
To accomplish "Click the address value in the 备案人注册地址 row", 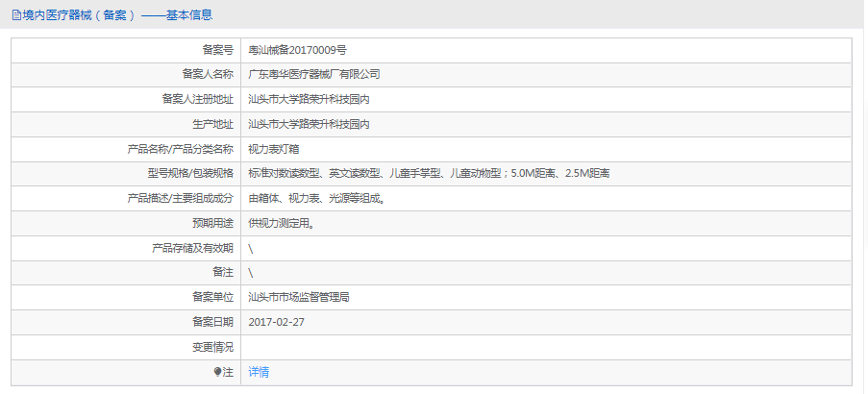I will tap(309, 99).
